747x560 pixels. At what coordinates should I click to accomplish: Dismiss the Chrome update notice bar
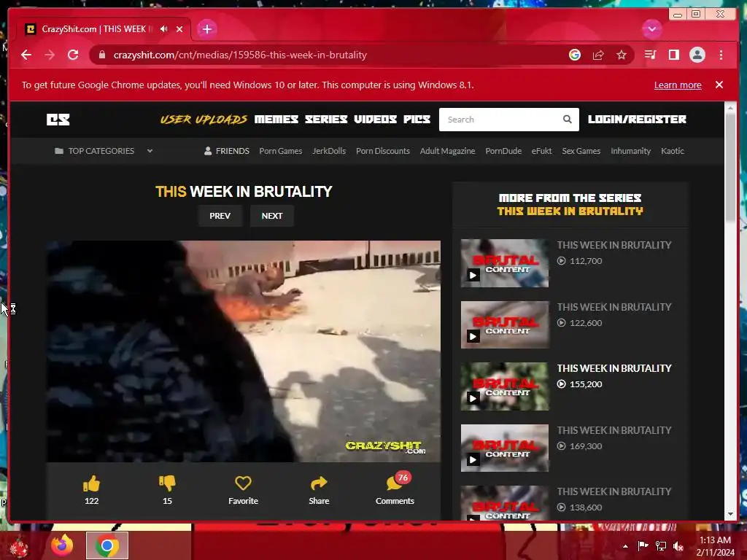(x=719, y=85)
